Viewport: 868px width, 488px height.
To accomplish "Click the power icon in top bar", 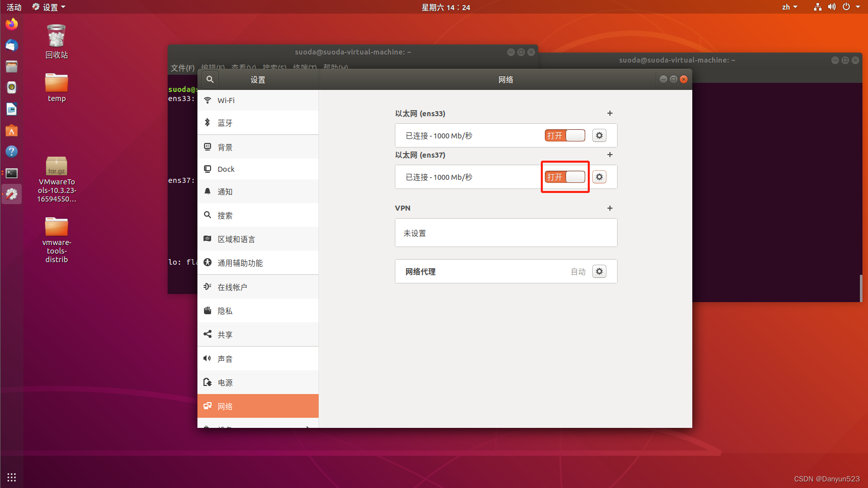I will [846, 7].
